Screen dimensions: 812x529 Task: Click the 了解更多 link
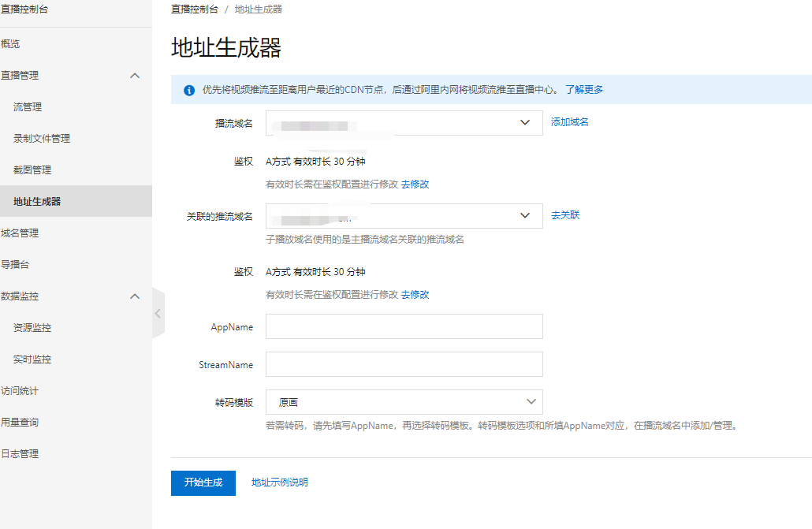[584, 90]
